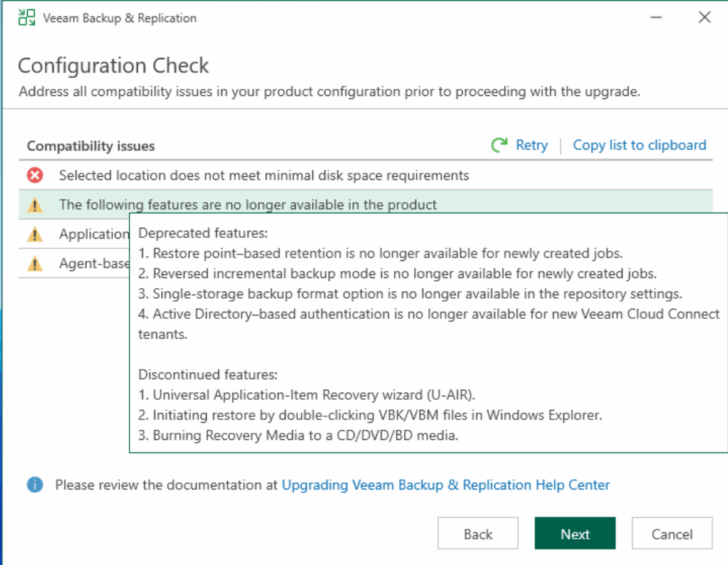This screenshot has height=565, width=728.
Task: Copy list to clipboard
Action: [639, 145]
